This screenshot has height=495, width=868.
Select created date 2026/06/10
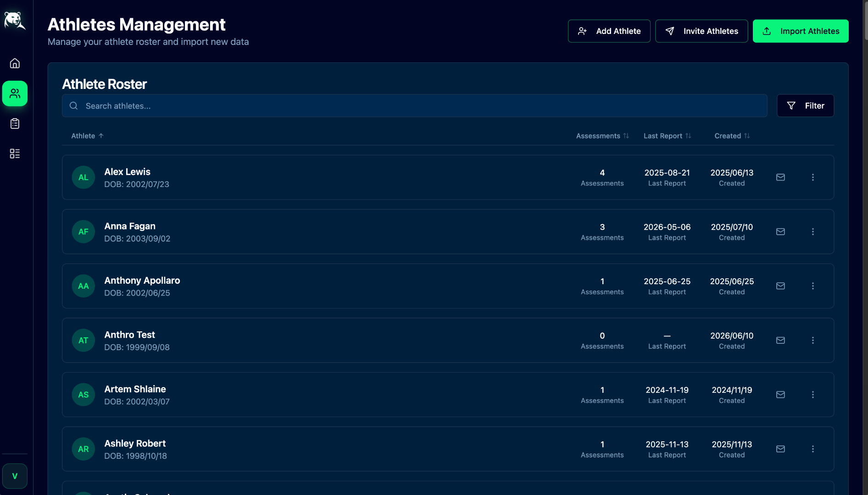click(x=732, y=336)
